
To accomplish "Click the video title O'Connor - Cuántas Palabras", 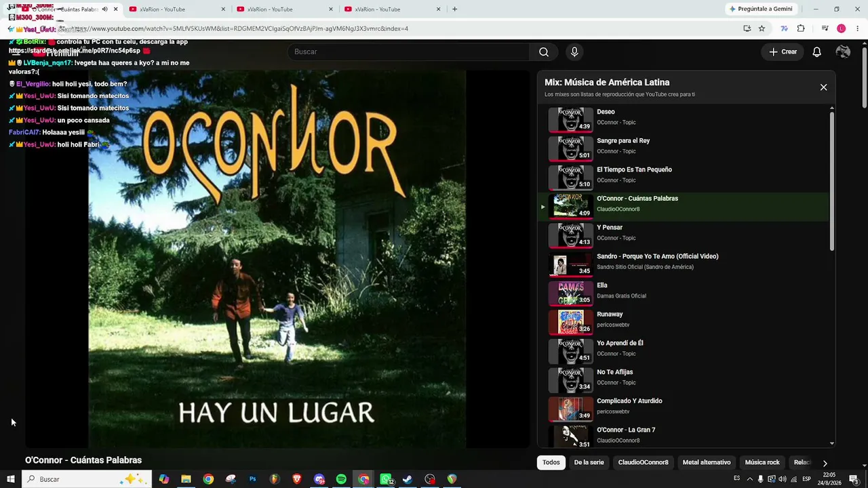I will (83, 460).
